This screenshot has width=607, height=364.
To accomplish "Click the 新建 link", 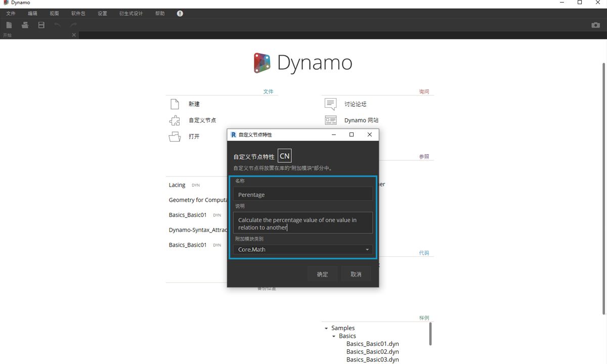I will (194, 104).
